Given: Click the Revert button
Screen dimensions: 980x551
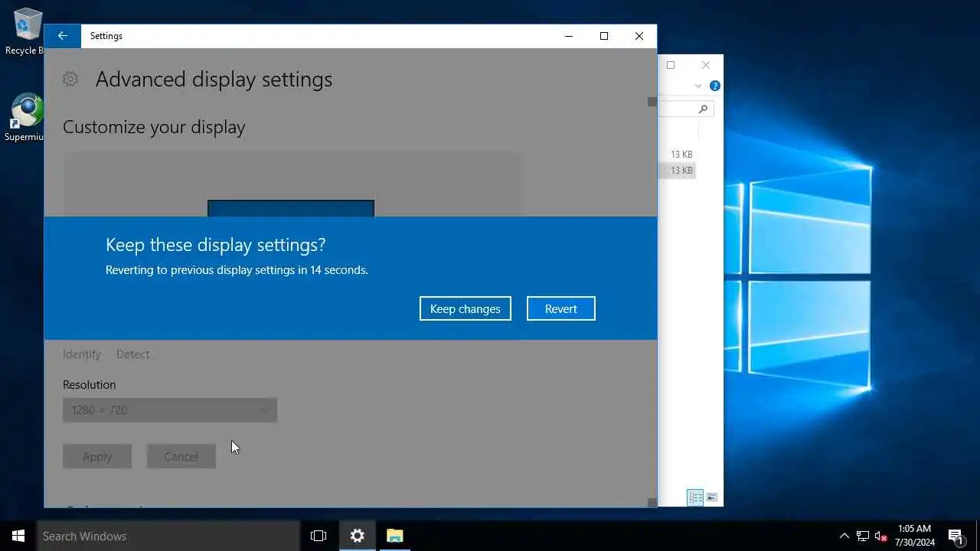Looking at the screenshot, I should coord(560,308).
